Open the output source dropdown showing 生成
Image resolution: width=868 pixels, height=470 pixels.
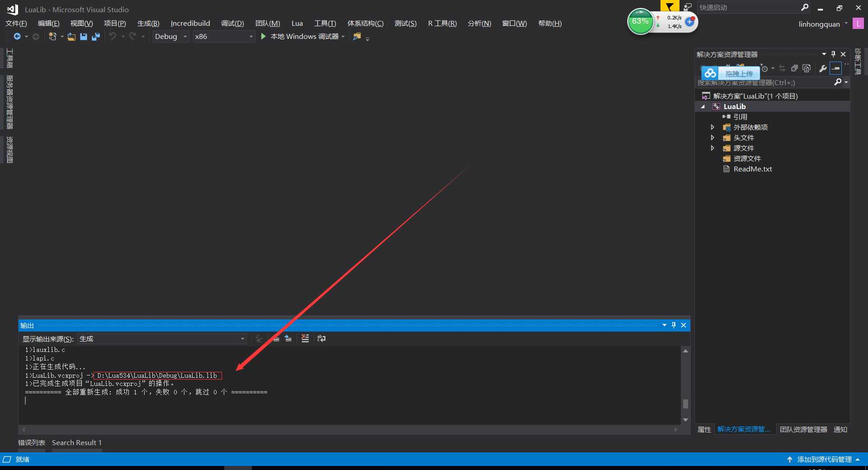[162, 338]
